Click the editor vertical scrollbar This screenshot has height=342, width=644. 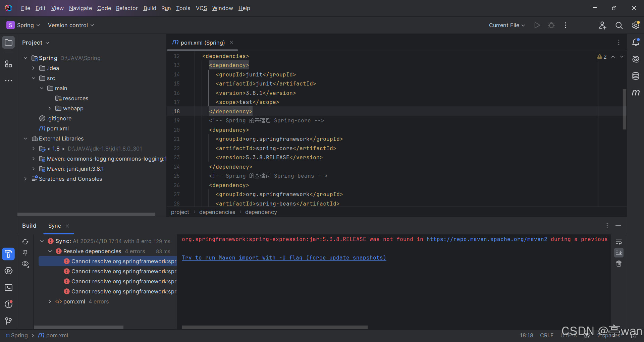tap(624, 109)
